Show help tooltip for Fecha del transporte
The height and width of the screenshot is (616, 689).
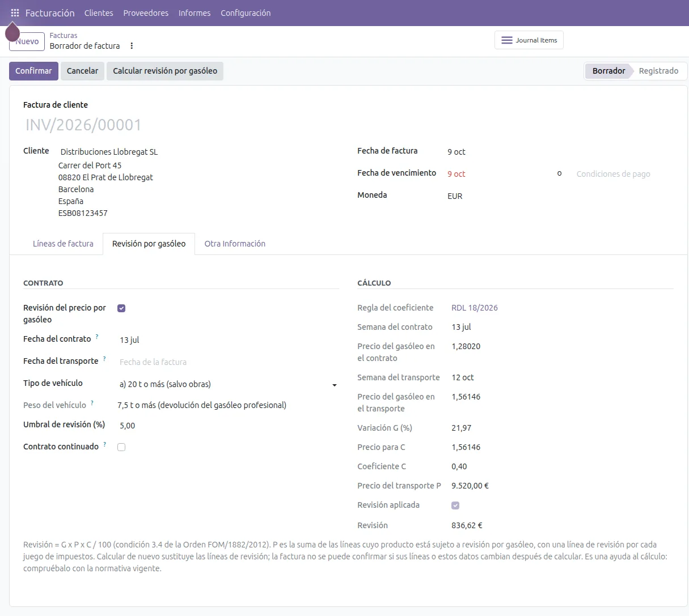pos(104,359)
